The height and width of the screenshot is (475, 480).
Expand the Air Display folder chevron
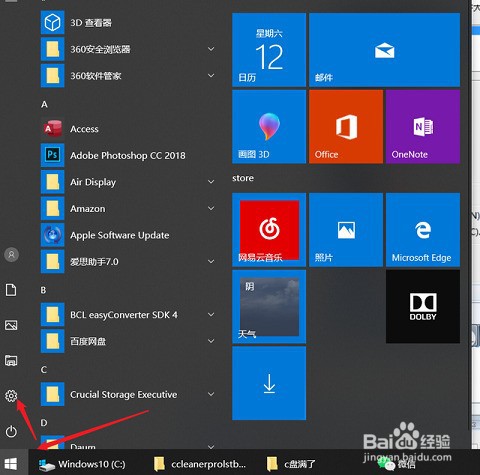211,182
